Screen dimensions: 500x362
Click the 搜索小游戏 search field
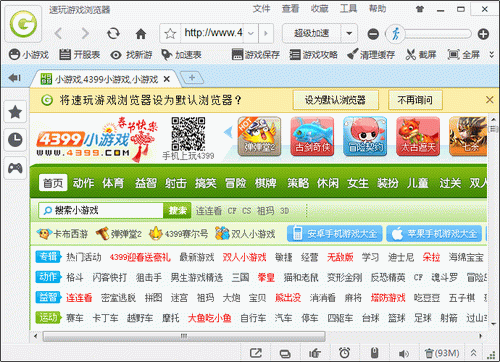pyautogui.click(x=101, y=210)
